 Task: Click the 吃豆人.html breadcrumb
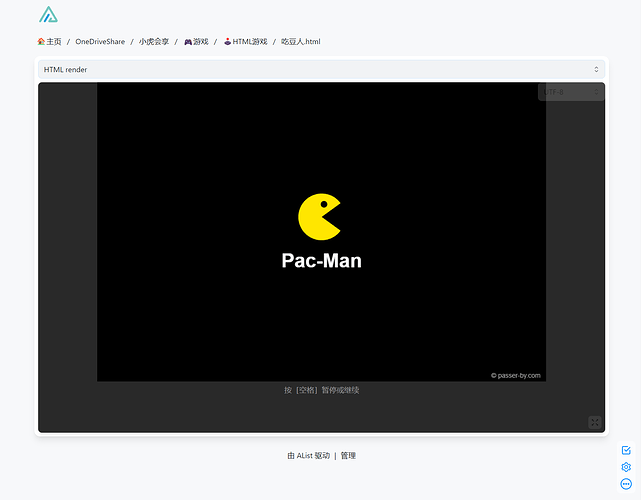301,41
